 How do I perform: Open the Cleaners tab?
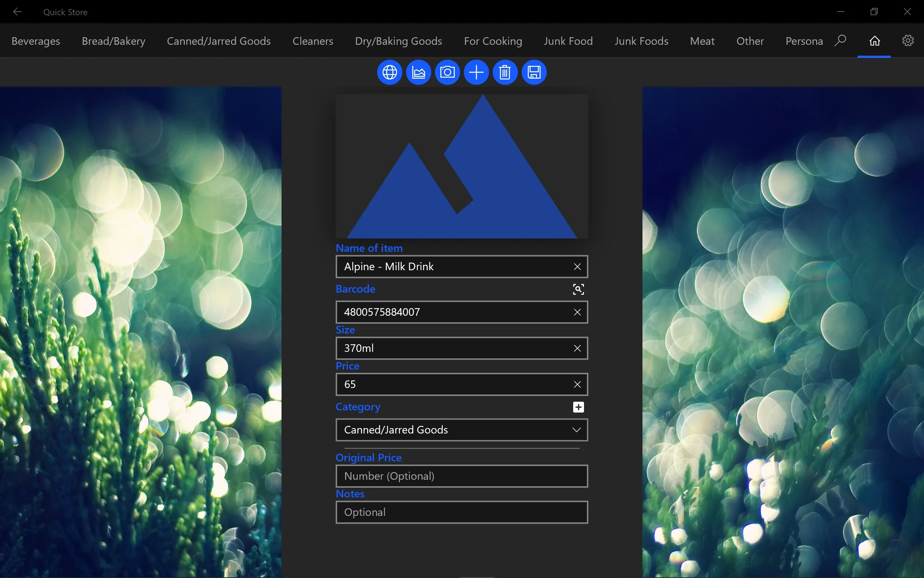point(313,41)
